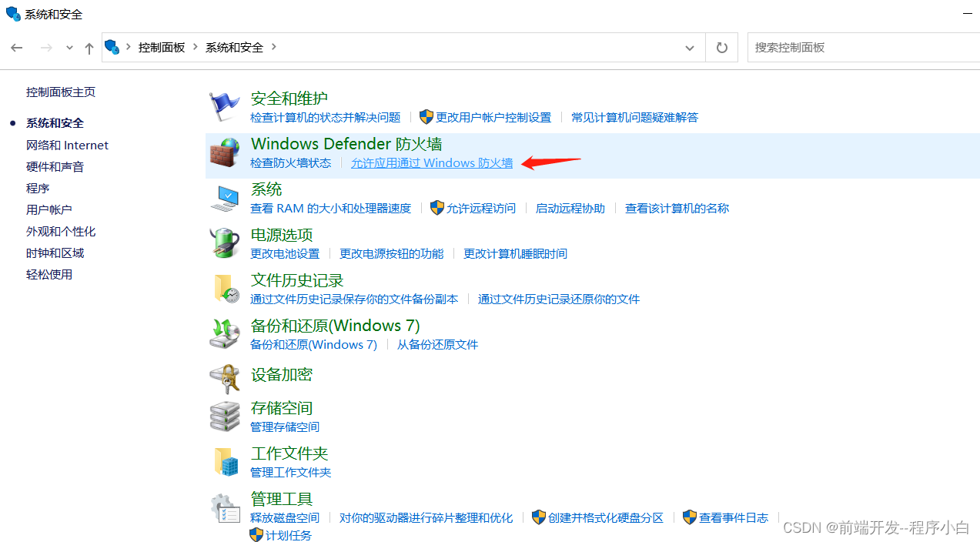
Task: Open 控制面板主页 in sidebar
Action: pos(61,92)
